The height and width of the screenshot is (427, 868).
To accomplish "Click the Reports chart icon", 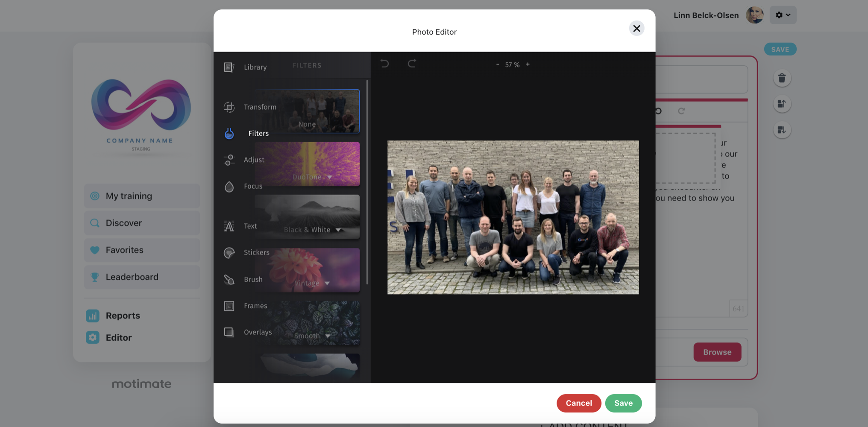I will (x=93, y=316).
